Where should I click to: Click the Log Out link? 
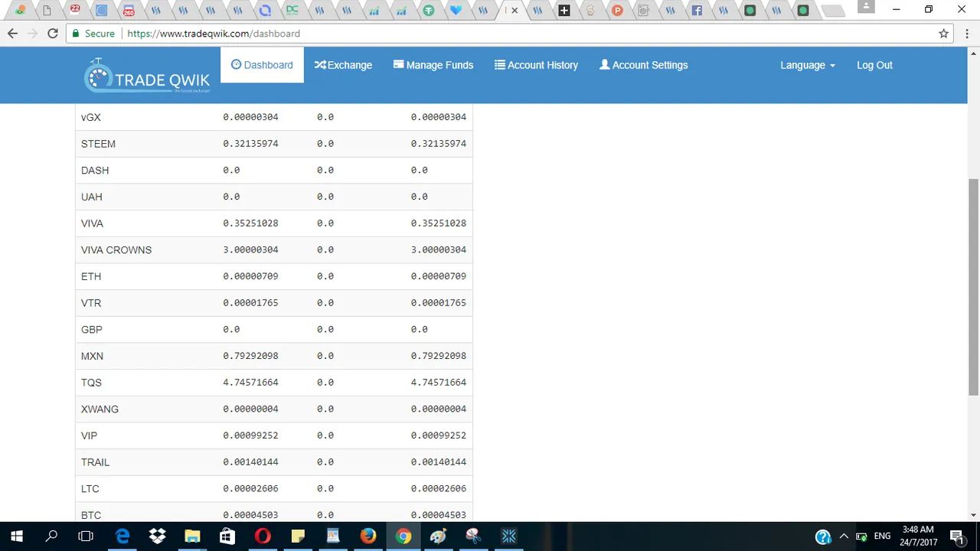[x=874, y=65]
